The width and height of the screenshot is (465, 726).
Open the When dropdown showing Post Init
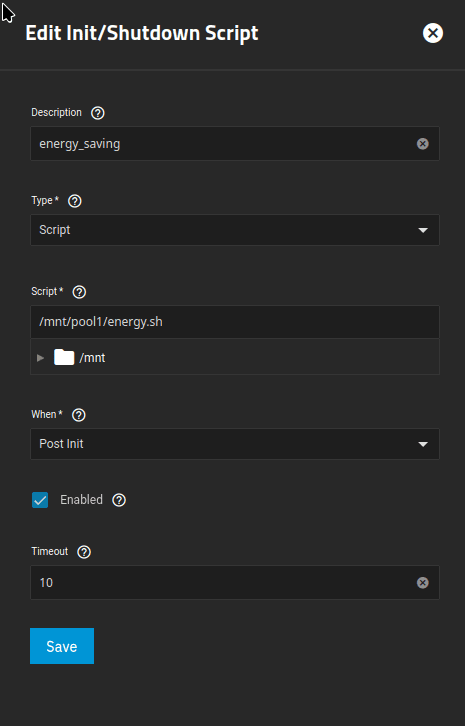point(235,444)
